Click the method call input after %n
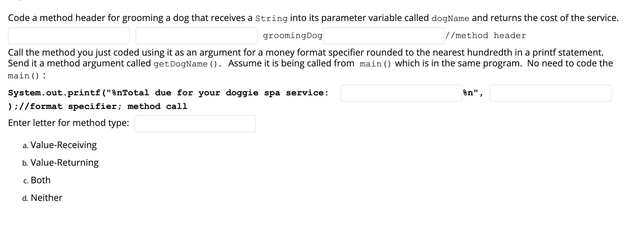 (550, 93)
